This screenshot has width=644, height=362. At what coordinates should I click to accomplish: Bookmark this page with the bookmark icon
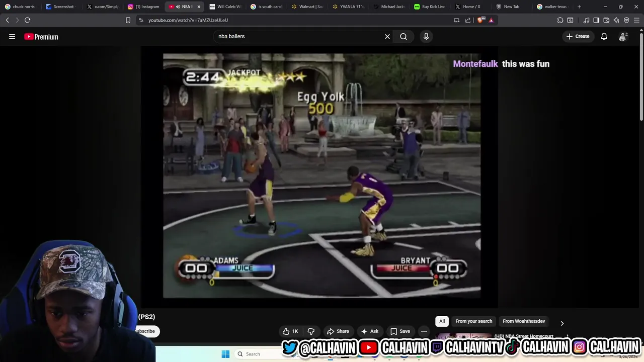128,20
